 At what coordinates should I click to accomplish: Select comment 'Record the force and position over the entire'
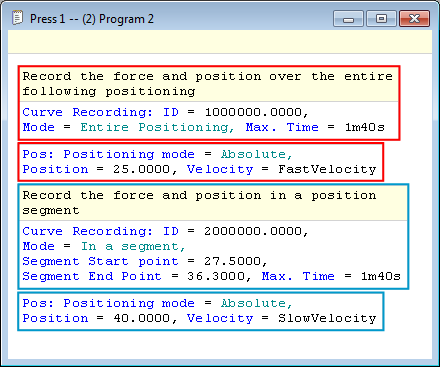point(208,76)
